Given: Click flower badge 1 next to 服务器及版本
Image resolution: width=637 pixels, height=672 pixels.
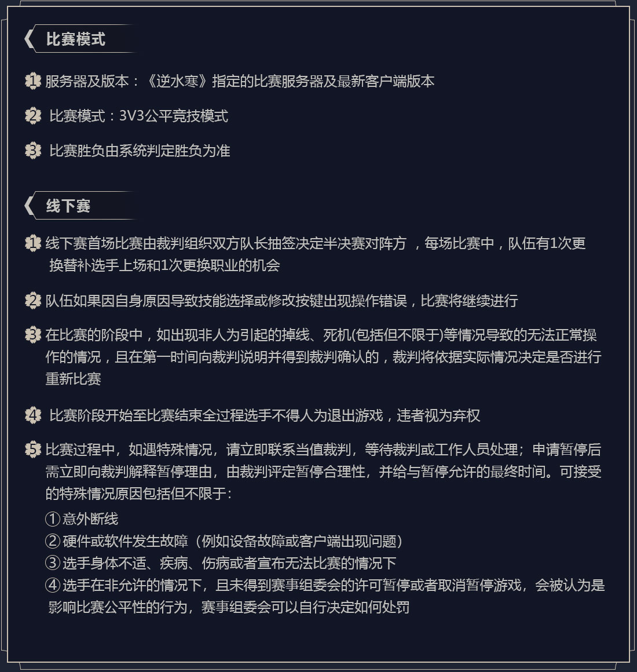Looking at the screenshot, I should point(33,81).
